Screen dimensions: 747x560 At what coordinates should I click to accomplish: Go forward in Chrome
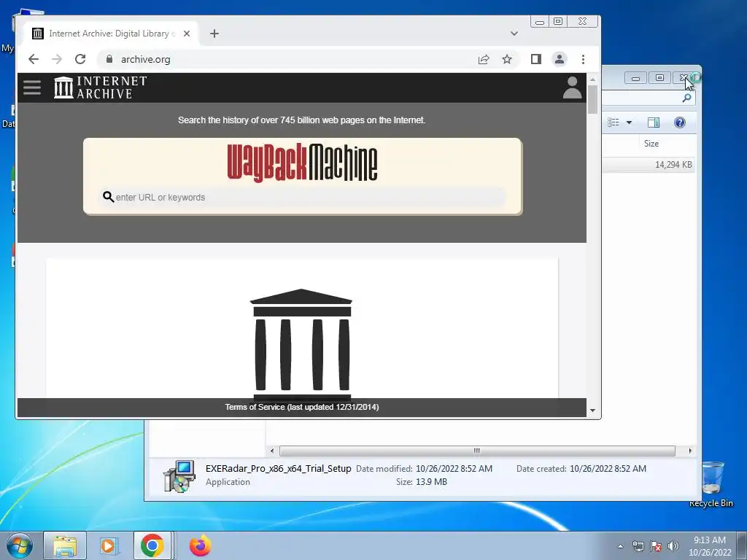point(57,59)
